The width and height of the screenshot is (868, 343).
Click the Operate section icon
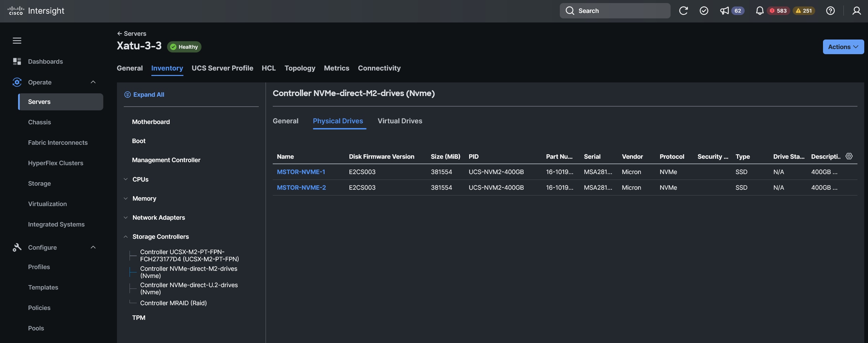(17, 82)
